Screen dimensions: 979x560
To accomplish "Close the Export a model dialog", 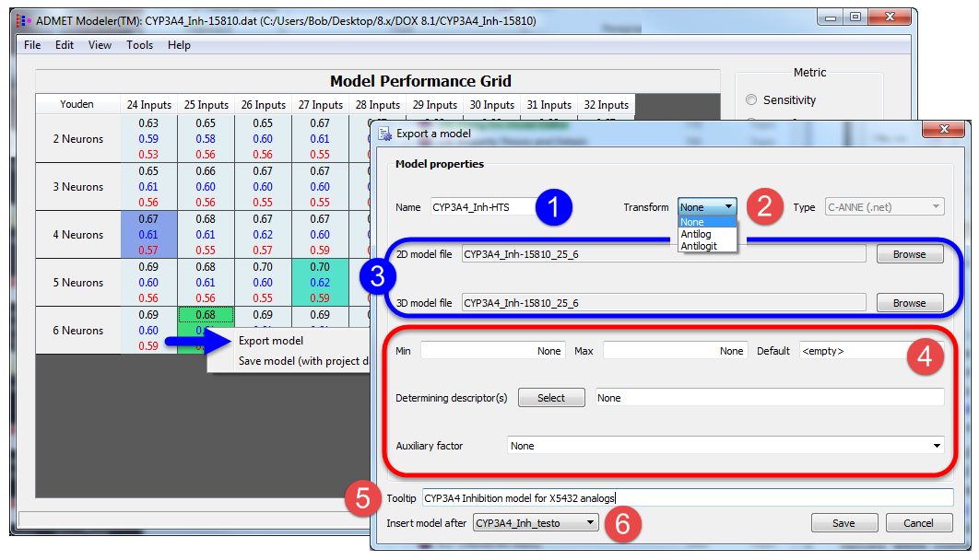I will tap(944, 129).
